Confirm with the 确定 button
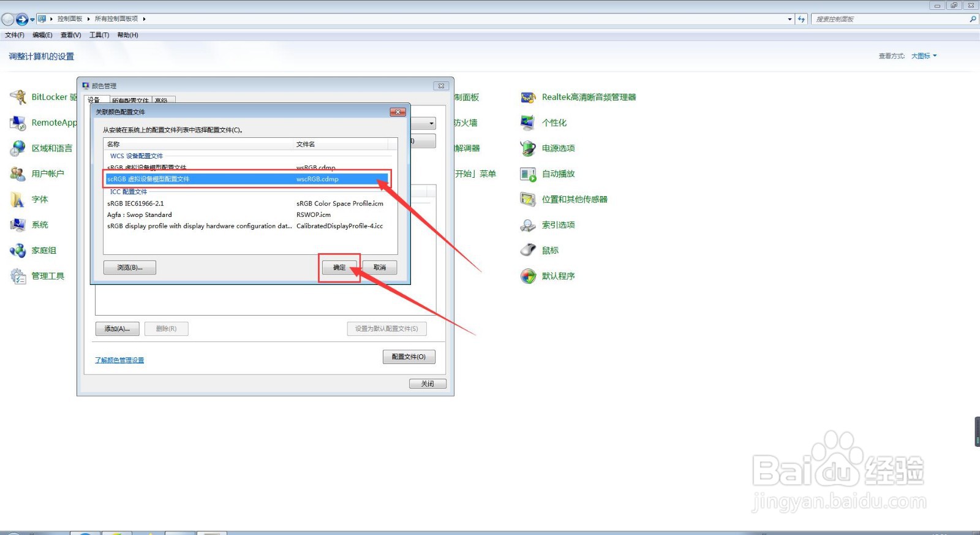The height and width of the screenshot is (535, 980). [x=339, y=267]
